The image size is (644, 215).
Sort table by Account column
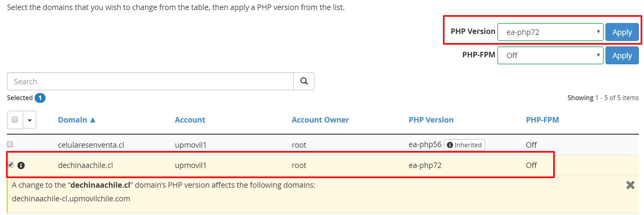point(190,120)
